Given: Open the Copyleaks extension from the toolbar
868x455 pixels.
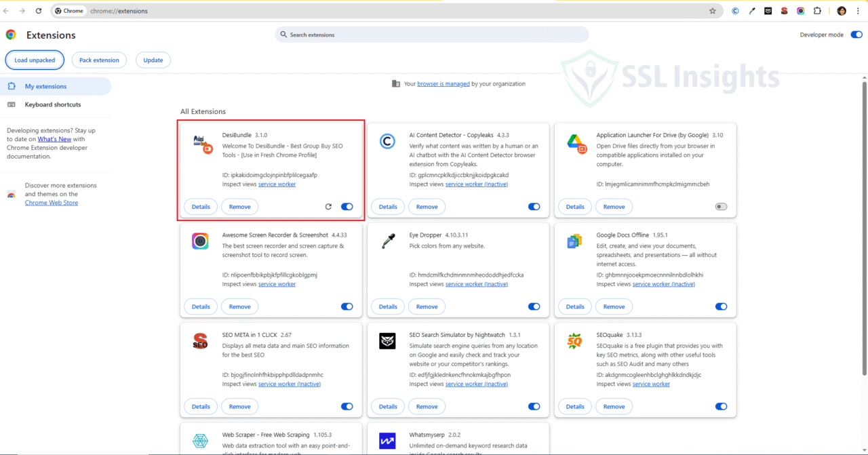Looking at the screenshot, I should [735, 11].
